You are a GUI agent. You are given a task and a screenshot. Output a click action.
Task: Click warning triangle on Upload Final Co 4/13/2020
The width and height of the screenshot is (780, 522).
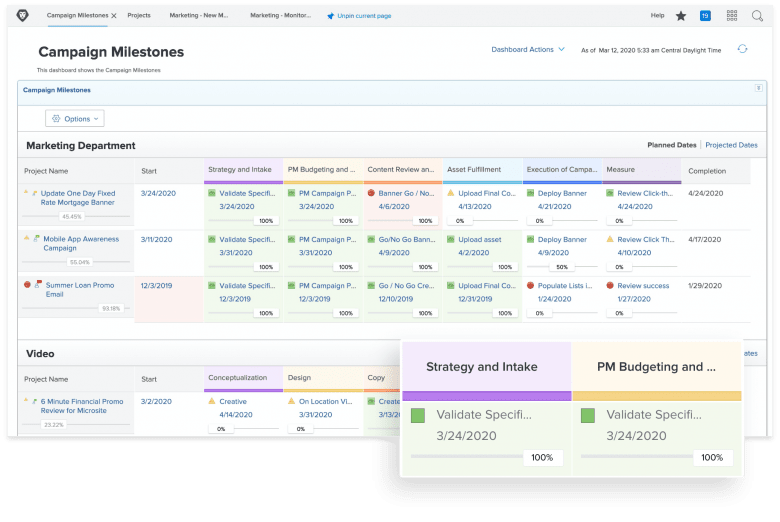point(451,193)
